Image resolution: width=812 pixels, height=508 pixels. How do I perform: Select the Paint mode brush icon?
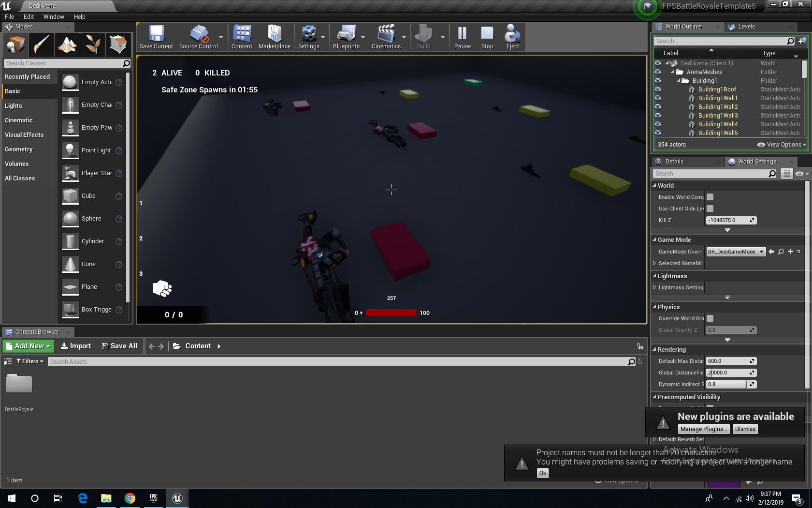41,44
